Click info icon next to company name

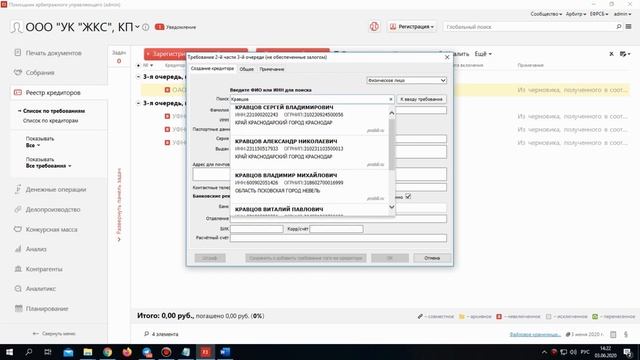tap(146, 27)
